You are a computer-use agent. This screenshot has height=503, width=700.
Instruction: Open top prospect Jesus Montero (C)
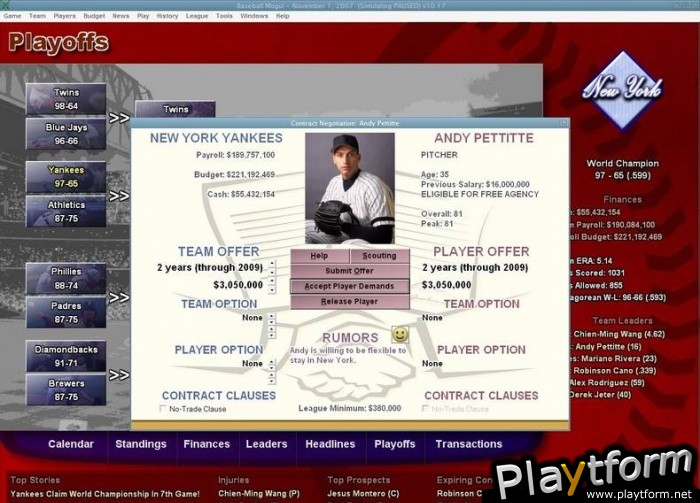click(363, 494)
